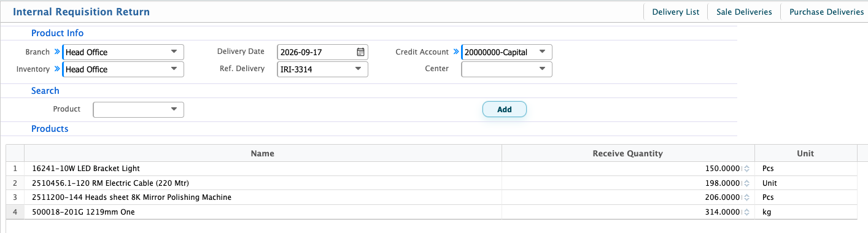Click Pcs unit of Mirror Polishing Machine row
The image size is (868, 233).
pos(805,197)
